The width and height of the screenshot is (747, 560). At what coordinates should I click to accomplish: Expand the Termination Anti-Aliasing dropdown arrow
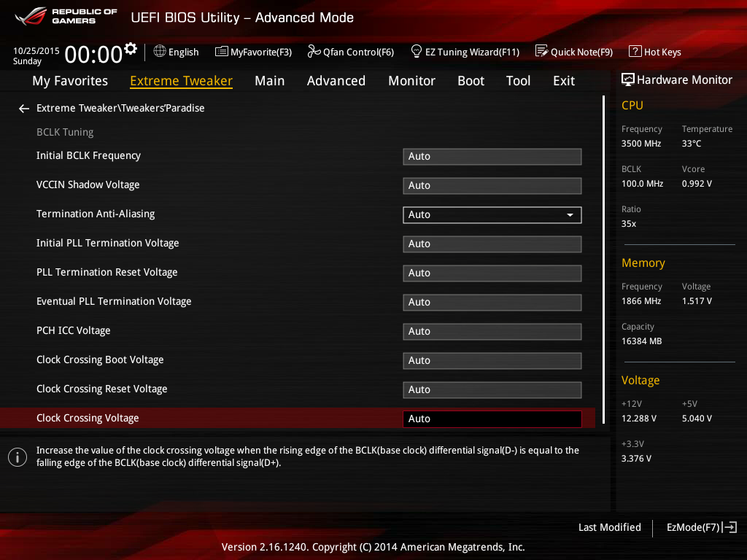[x=570, y=215]
